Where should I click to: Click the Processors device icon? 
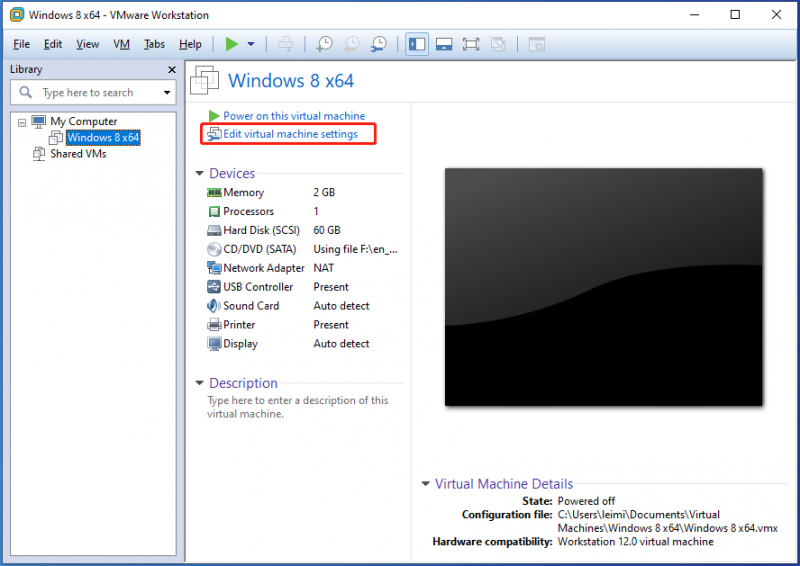click(x=214, y=211)
